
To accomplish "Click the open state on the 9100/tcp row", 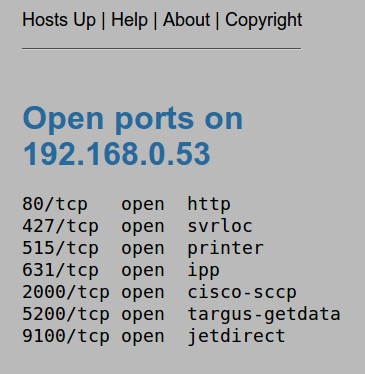I will 143,336.
